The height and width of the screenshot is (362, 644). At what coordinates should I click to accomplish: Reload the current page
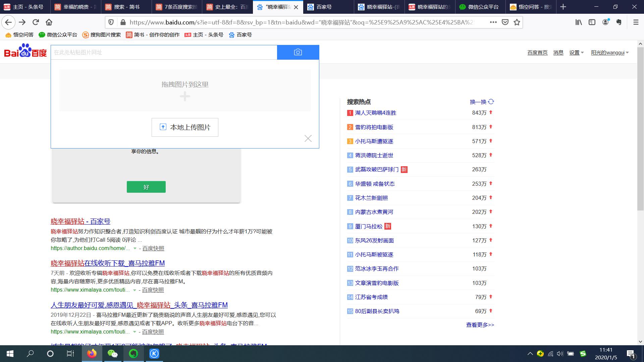click(x=36, y=22)
